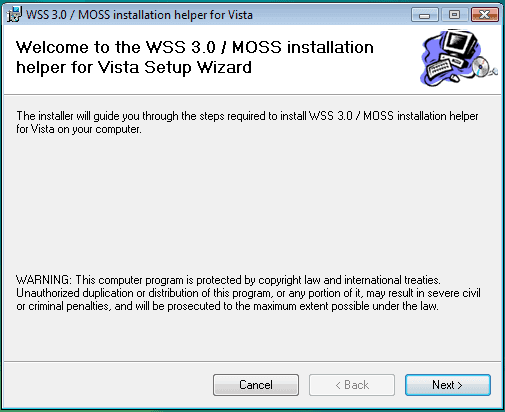Open the installer system menu icon in title bar
Screen dimensions: 505x412
coord(14,14)
